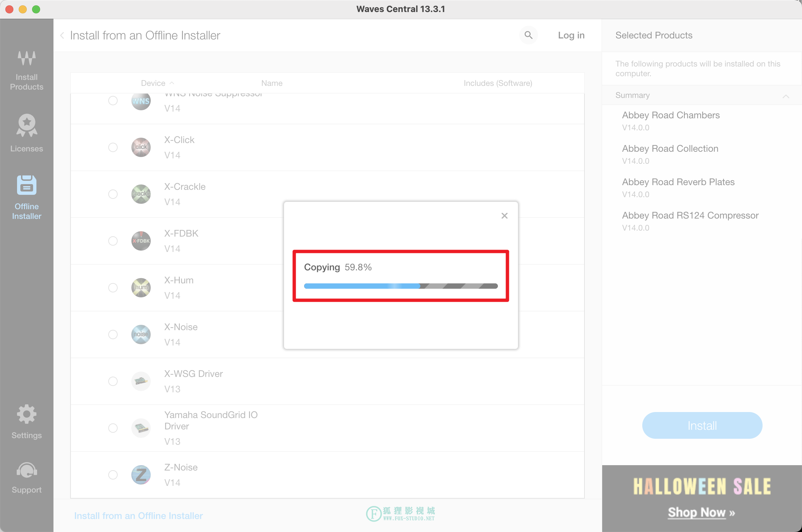802x532 pixels.
Task: Open Install Products in sidebar
Action: point(26,71)
